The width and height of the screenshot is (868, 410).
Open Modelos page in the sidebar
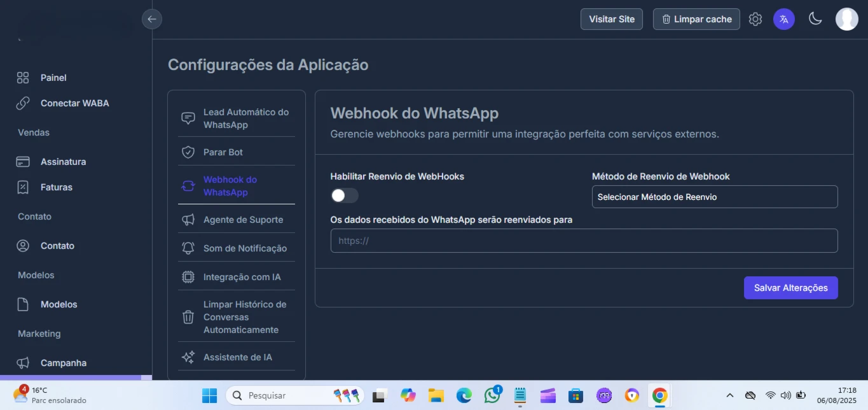[59, 304]
